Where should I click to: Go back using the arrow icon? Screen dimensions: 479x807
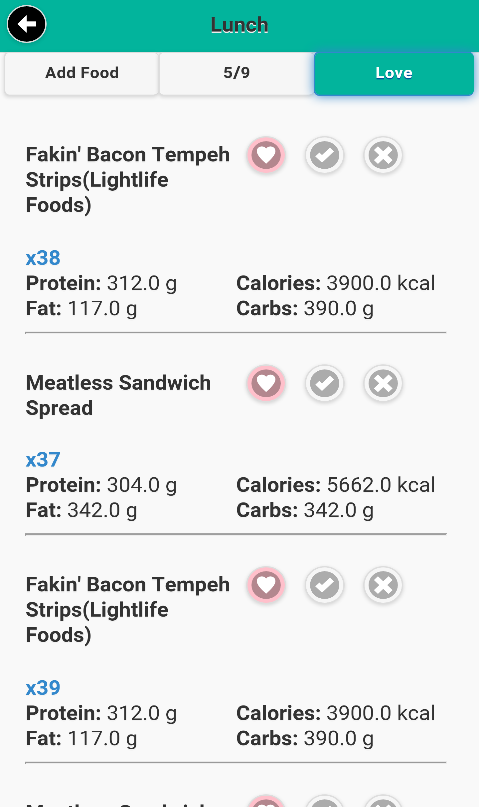(26, 24)
